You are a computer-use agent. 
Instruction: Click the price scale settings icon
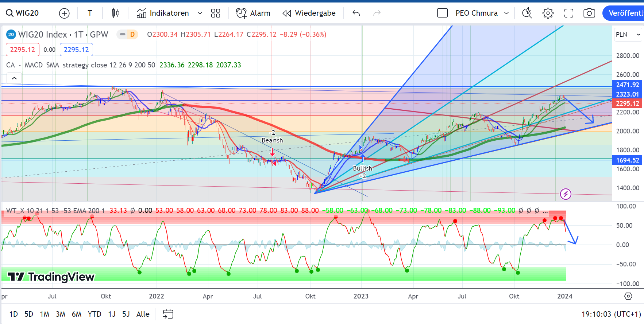628,296
